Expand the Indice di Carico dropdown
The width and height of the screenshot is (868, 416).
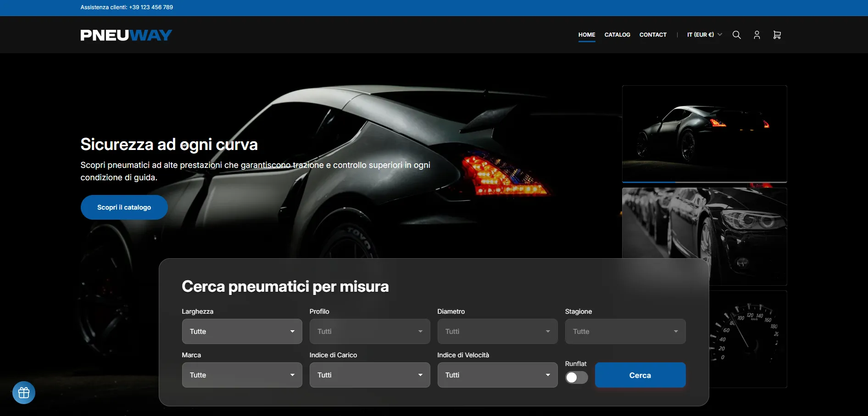pyautogui.click(x=369, y=375)
